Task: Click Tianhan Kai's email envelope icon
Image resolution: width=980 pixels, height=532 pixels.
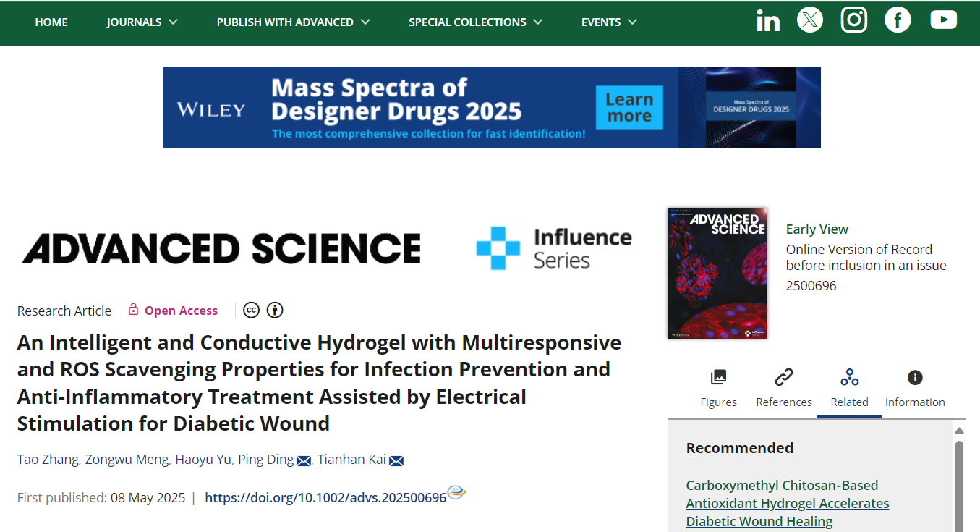Action: pos(396,461)
